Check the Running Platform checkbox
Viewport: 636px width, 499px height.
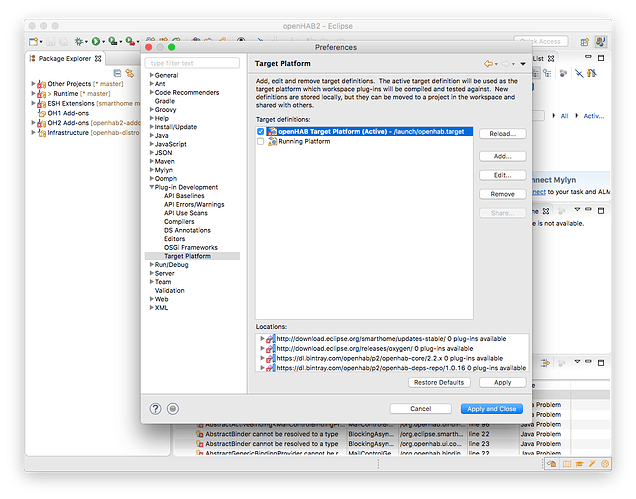261,142
